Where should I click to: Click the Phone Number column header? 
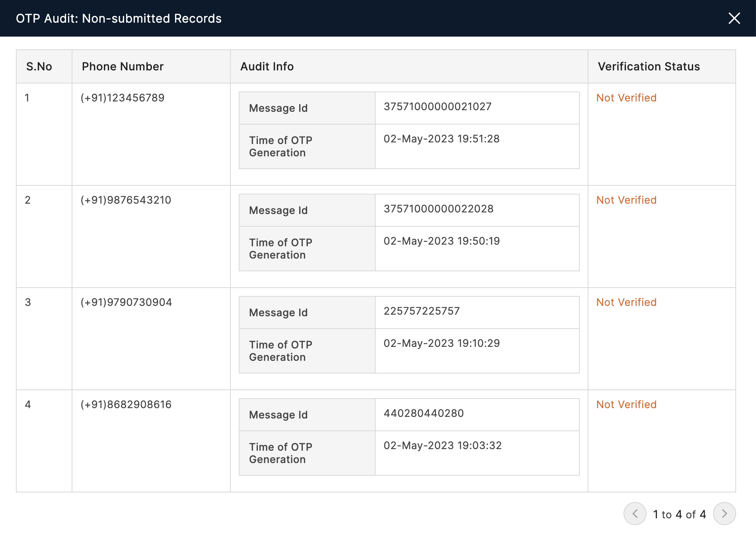click(123, 66)
